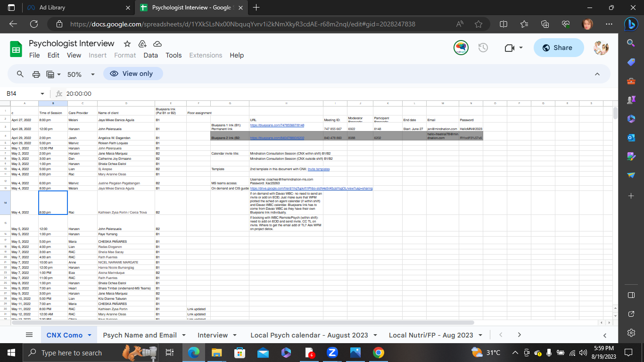Open the CNX Como tab menu arrow
Viewport: 644px width, 362px height.
point(89,335)
